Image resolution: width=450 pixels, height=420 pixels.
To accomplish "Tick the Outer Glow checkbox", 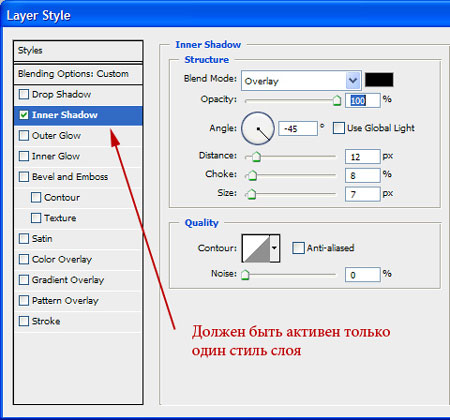I will (x=24, y=136).
